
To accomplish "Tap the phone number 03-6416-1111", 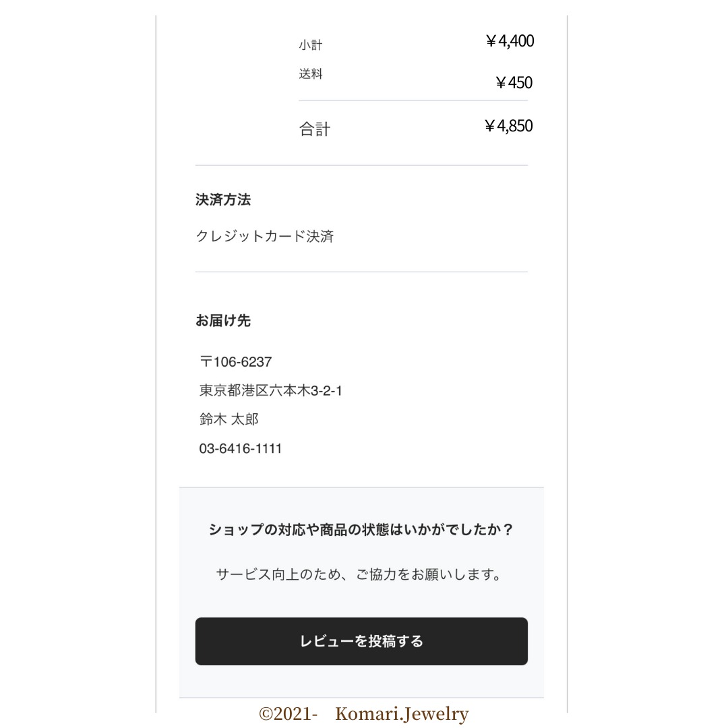I will pyautogui.click(x=241, y=449).
